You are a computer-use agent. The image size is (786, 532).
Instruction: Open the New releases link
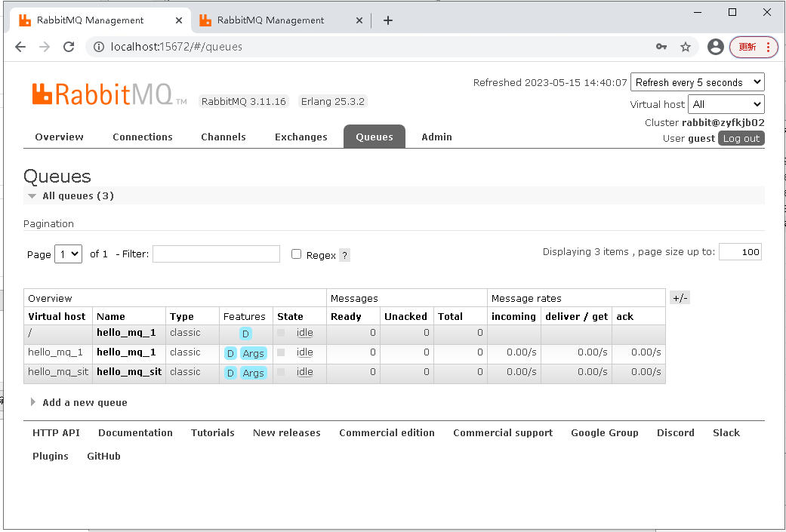(287, 433)
